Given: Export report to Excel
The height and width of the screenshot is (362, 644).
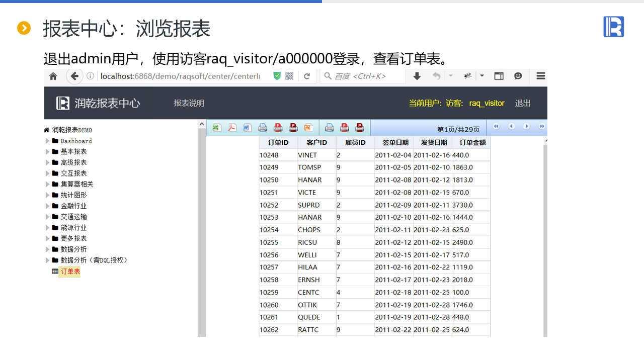Looking at the screenshot, I should click(x=216, y=127).
